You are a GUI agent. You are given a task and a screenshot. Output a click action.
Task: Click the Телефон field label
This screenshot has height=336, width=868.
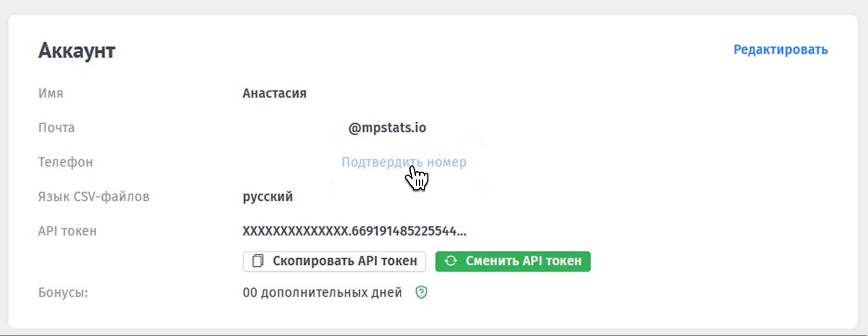coord(66,162)
